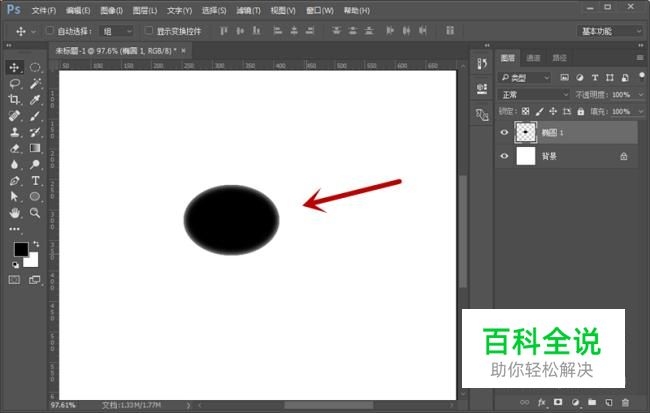Open the Properties panel icon
The image size is (650, 413).
pos(482,89)
